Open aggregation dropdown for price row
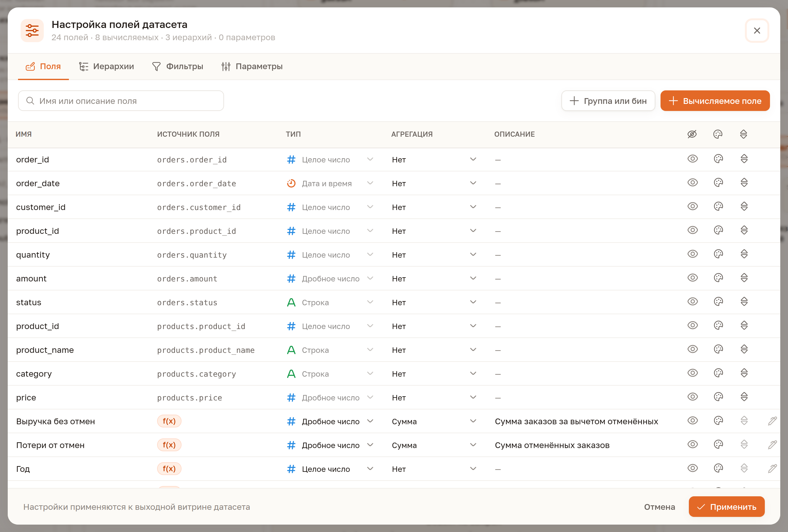Viewport: 788px width, 532px height. point(435,398)
